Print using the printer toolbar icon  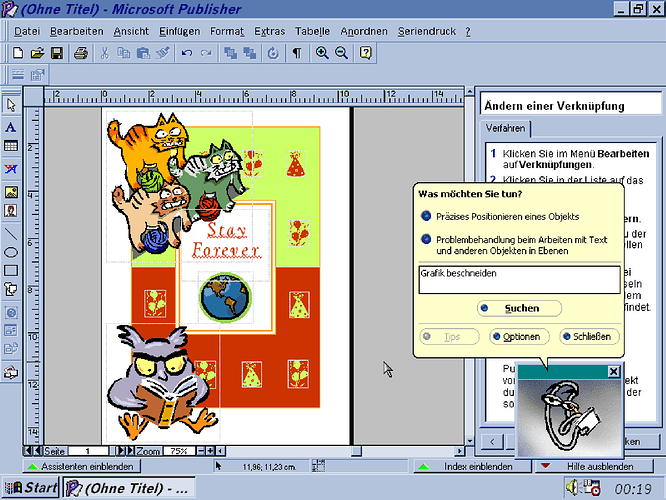point(81,53)
